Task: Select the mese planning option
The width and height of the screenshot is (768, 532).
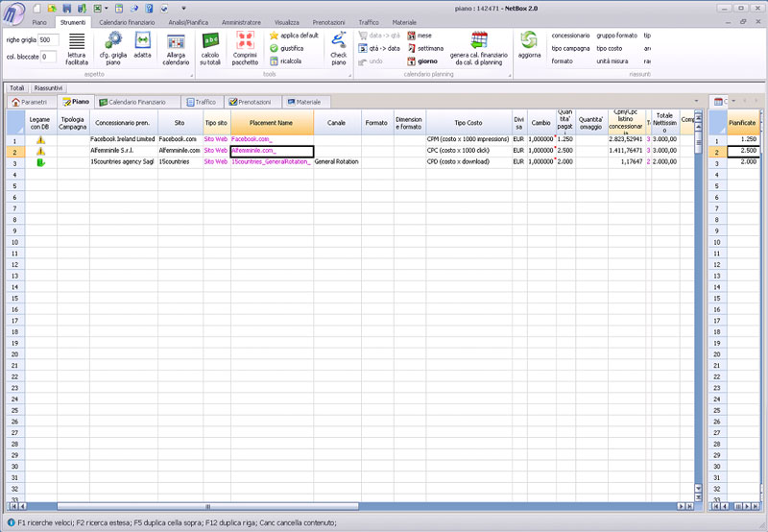Action: pyautogui.click(x=419, y=36)
